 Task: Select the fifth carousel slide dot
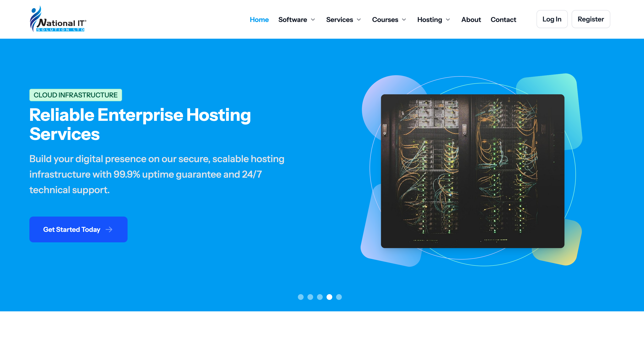point(339,297)
